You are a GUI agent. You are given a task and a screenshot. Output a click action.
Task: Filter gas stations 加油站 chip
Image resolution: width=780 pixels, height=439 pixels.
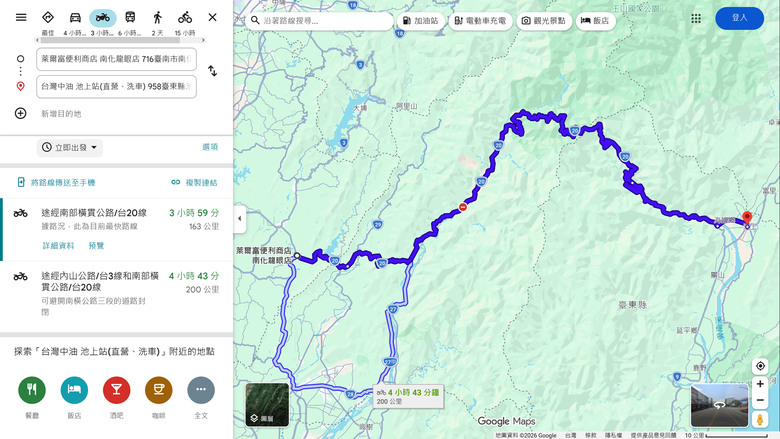point(421,21)
